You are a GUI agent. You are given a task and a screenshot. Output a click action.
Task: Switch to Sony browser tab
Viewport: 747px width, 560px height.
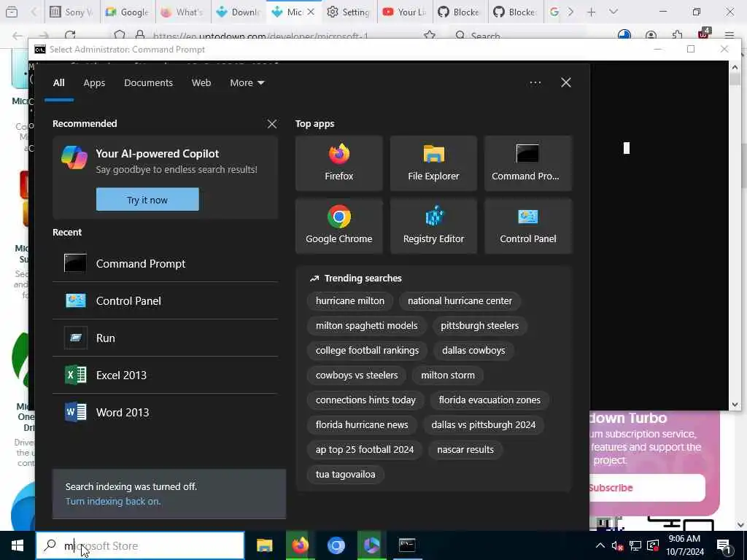point(72,12)
